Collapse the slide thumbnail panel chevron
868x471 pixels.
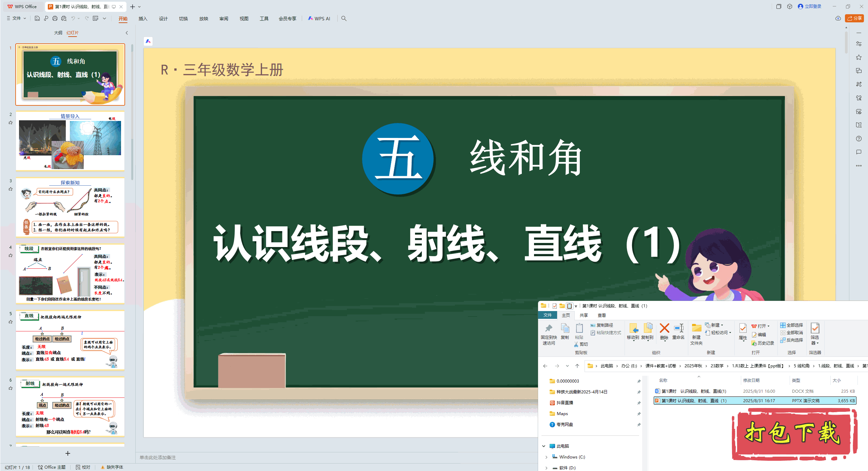127,33
